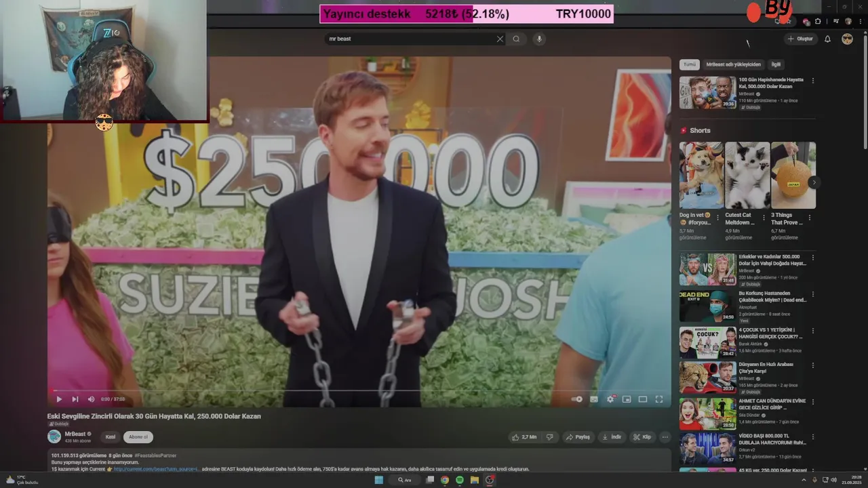Open '4 ÇOCUK VS 1 YETİŞKİN' video

click(x=707, y=342)
